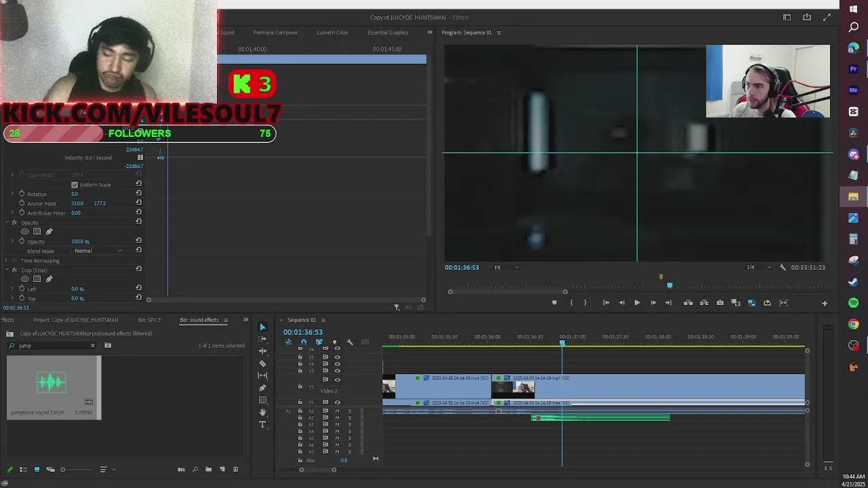Collapse the Crop effect section

(x=6, y=270)
